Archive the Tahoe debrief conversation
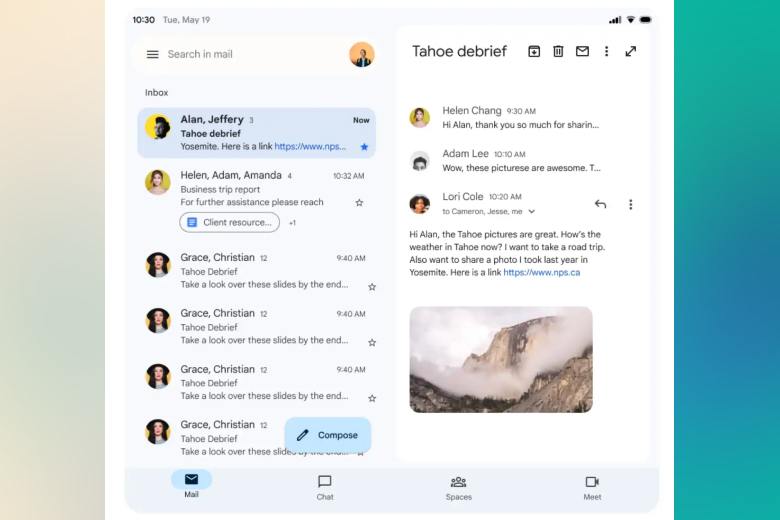The height and width of the screenshot is (520, 780). click(534, 51)
